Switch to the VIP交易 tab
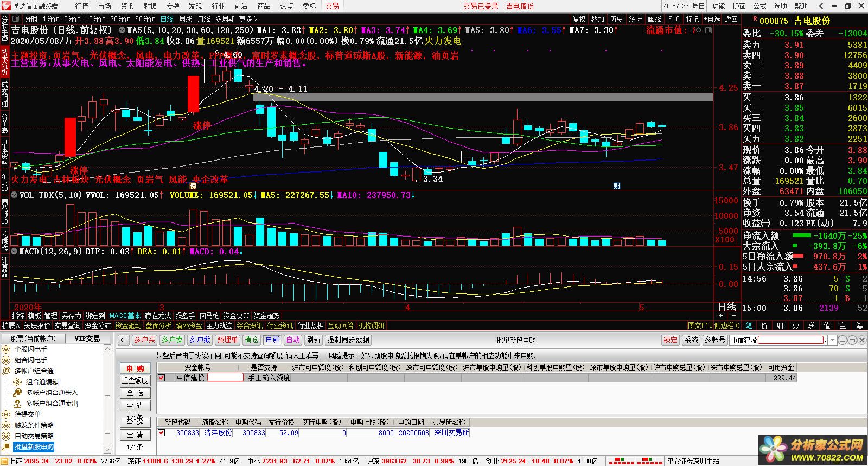The image size is (868, 466). 87,339
